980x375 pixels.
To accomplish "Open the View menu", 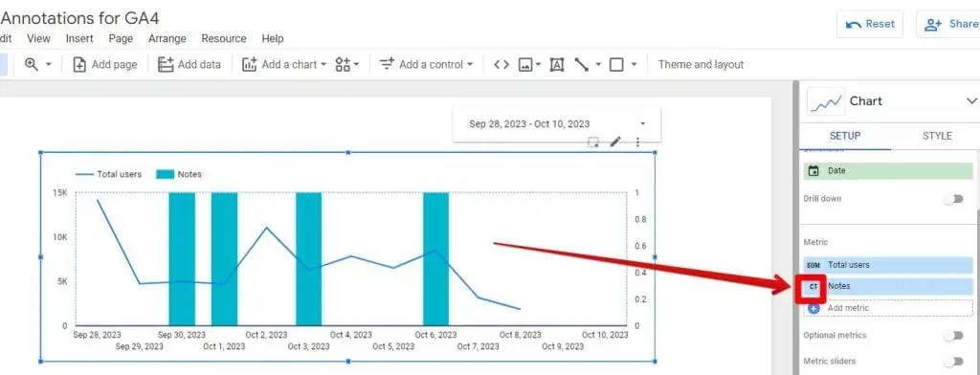I will click(38, 39).
